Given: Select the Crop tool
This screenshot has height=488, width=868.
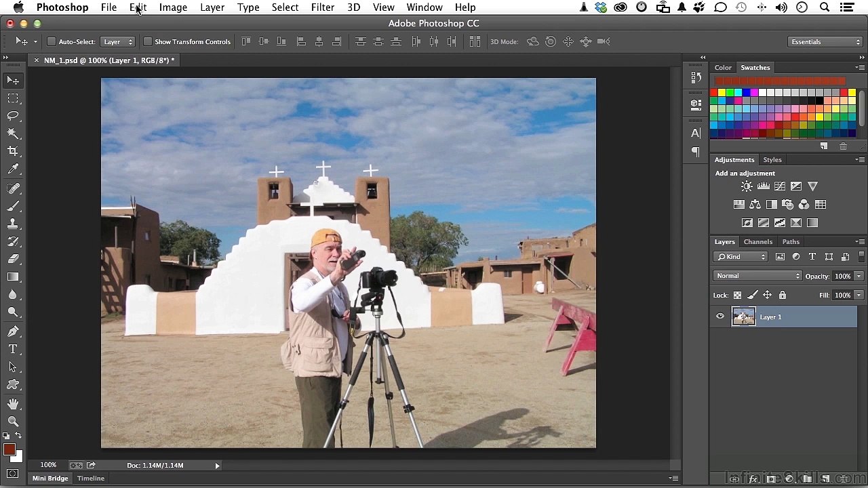Looking at the screenshot, I should coord(13,151).
